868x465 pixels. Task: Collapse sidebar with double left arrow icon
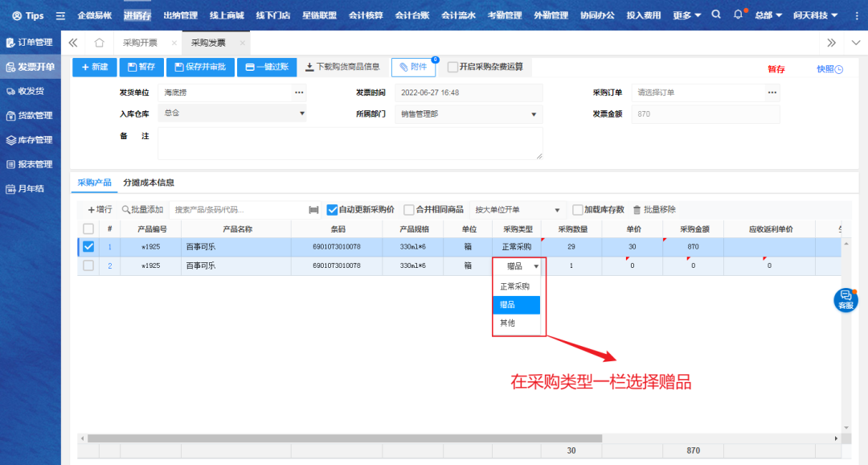coord(73,43)
